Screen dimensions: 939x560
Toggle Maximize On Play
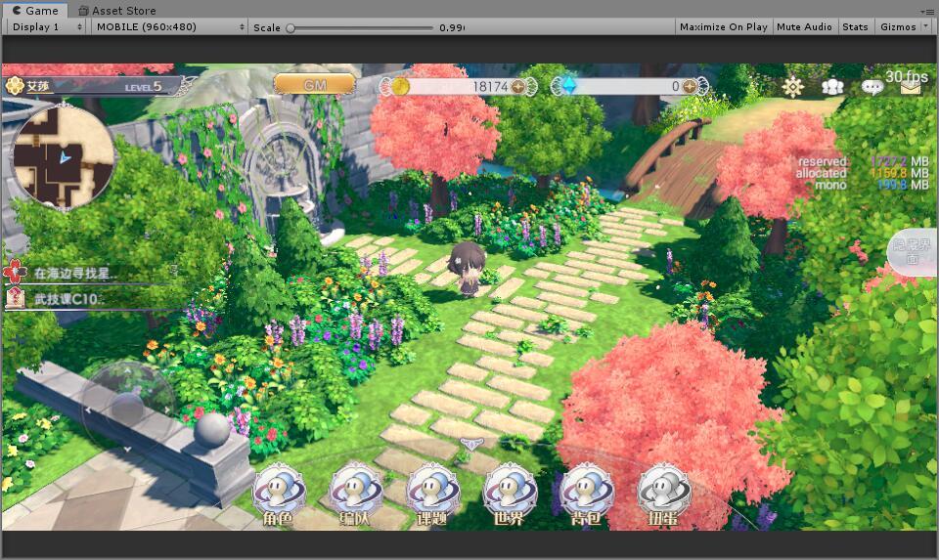724,27
